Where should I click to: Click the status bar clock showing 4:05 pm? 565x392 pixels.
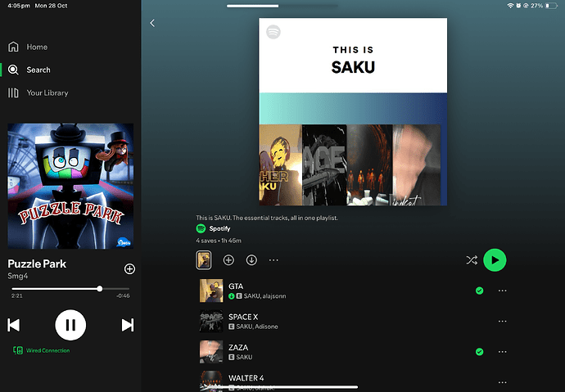pos(19,6)
